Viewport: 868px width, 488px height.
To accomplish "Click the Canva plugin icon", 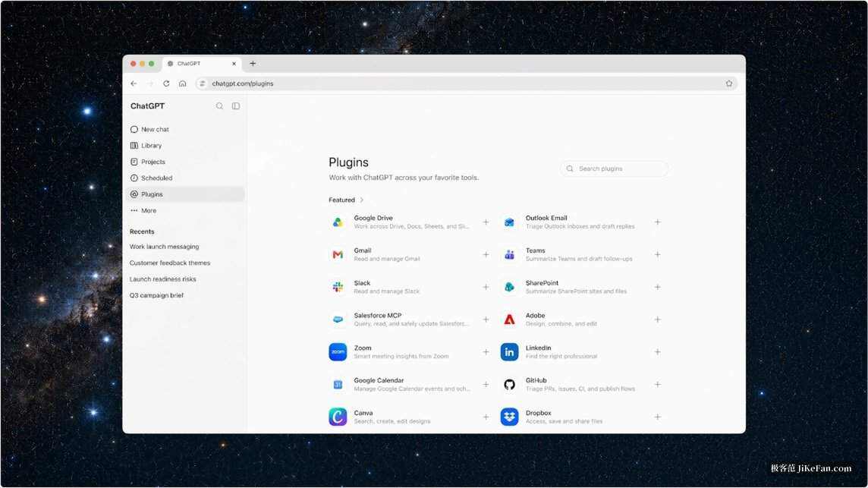I will pos(338,417).
